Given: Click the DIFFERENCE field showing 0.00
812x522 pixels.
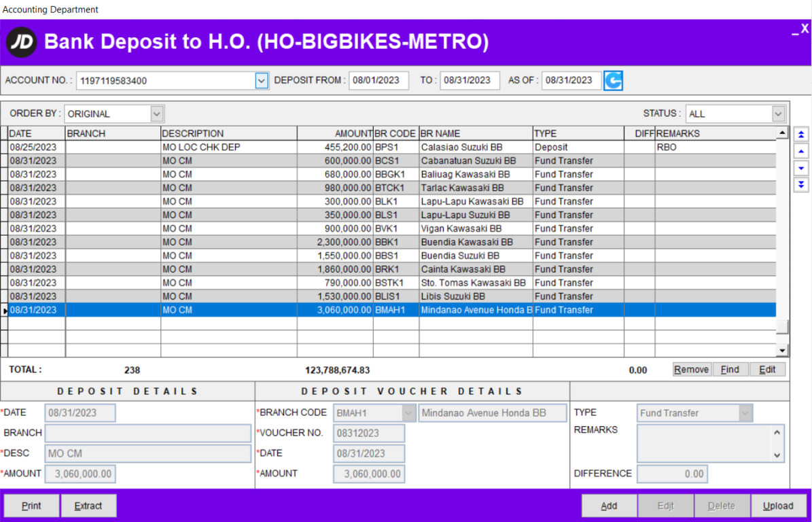Looking at the screenshot, I should coord(672,474).
